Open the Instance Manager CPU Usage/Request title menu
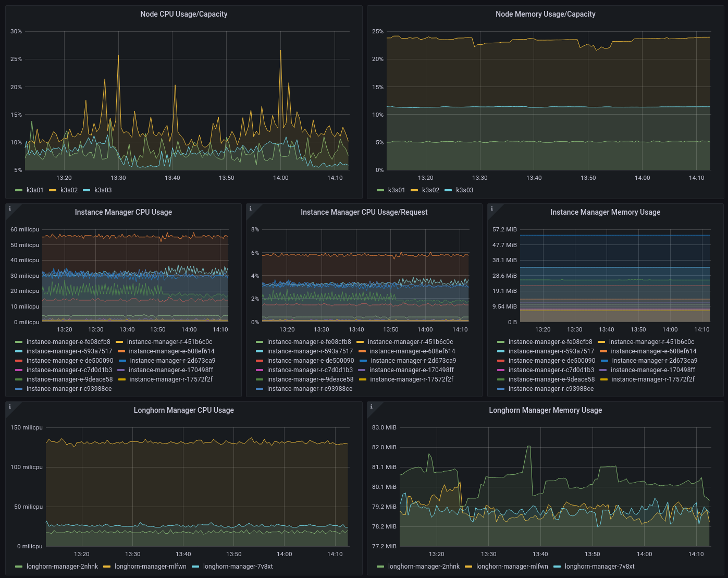The image size is (728, 578). [364, 212]
